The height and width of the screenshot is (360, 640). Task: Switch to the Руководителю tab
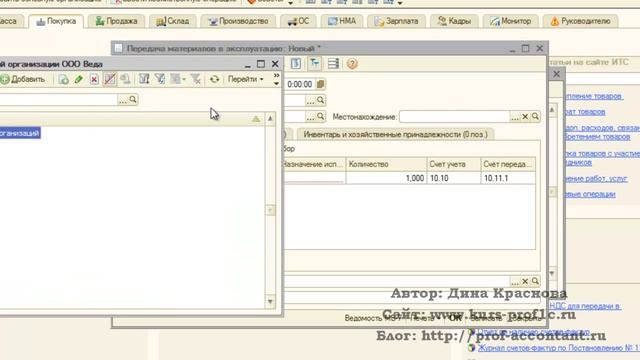coord(580,21)
